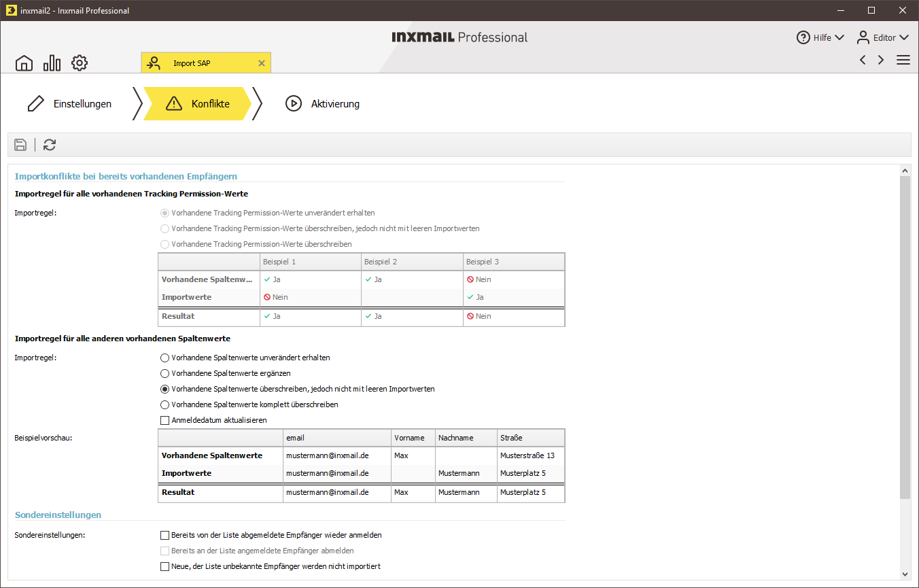Open the reports bar chart icon
The image size is (919, 588).
(x=52, y=63)
